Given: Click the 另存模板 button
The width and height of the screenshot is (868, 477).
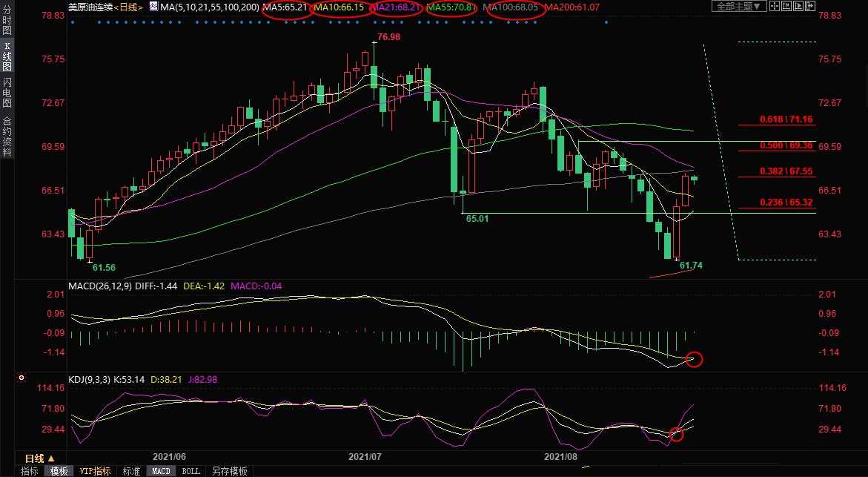Looking at the screenshot, I should [x=229, y=471].
